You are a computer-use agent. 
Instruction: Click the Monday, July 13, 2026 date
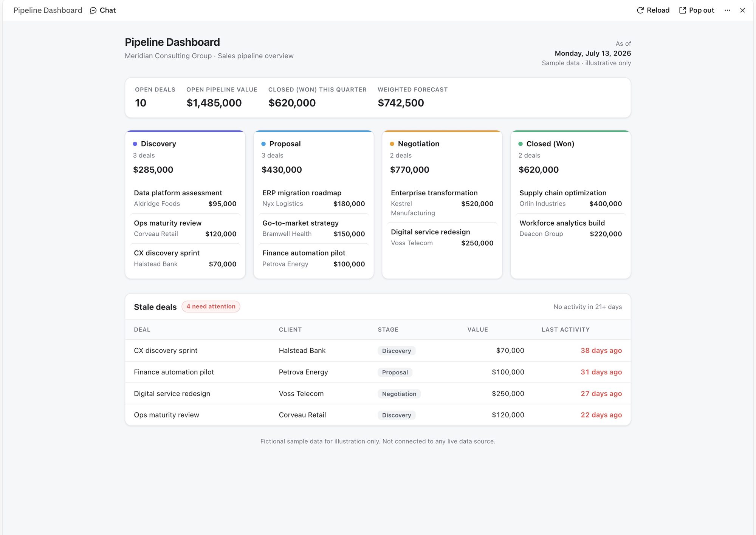click(593, 53)
